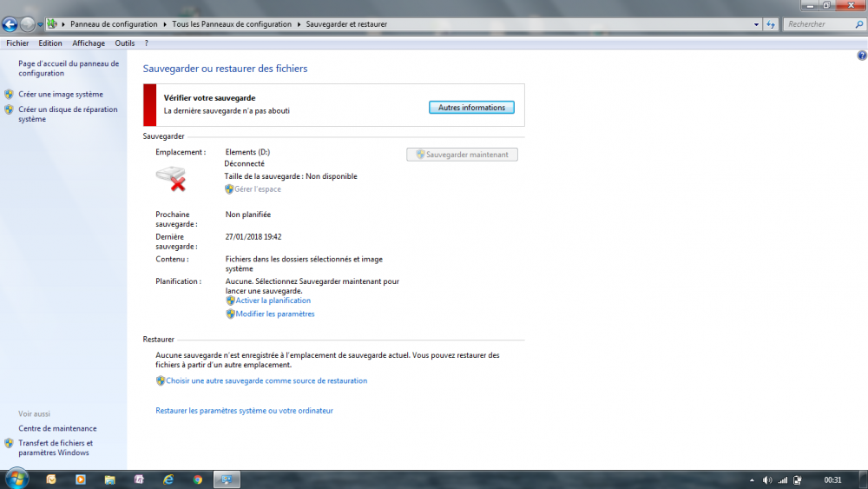Click the Forward navigation arrow
Screen dimensions: 868x489
pyautogui.click(x=27, y=24)
